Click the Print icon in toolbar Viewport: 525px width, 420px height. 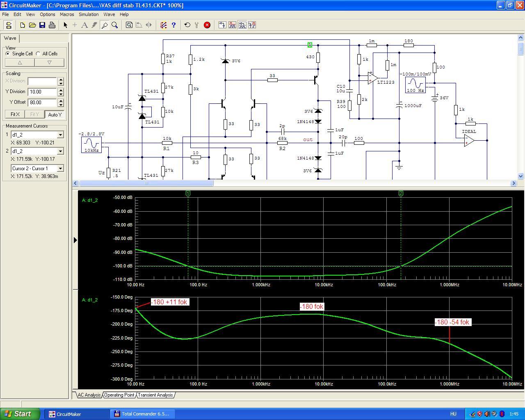click(x=52, y=25)
